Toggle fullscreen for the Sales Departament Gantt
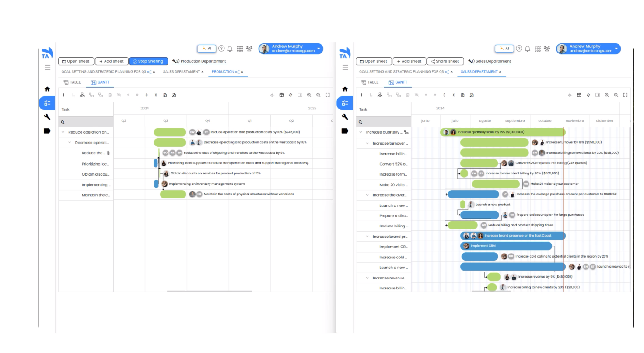The image size is (644, 353). tap(625, 95)
